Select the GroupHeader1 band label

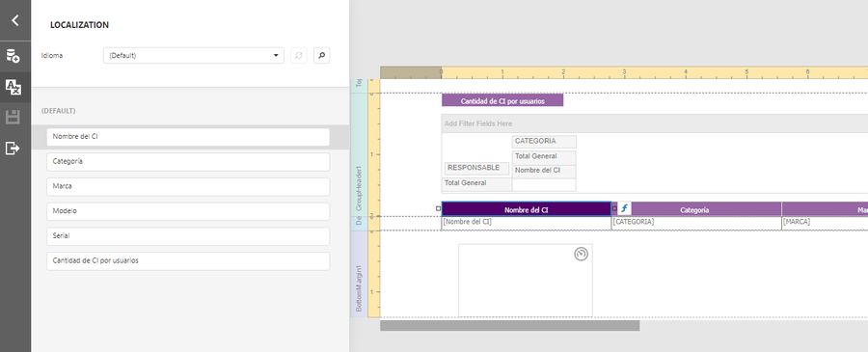pyautogui.click(x=359, y=188)
